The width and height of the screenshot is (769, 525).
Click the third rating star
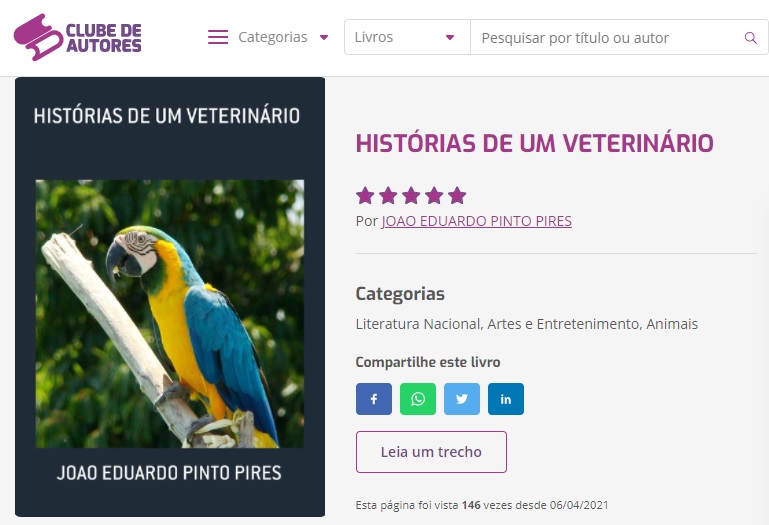click(411, 195)
